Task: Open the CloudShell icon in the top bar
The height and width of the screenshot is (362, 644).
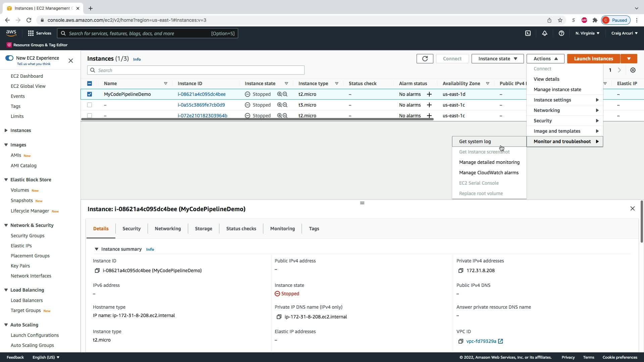Action: (x=528, y=33)
